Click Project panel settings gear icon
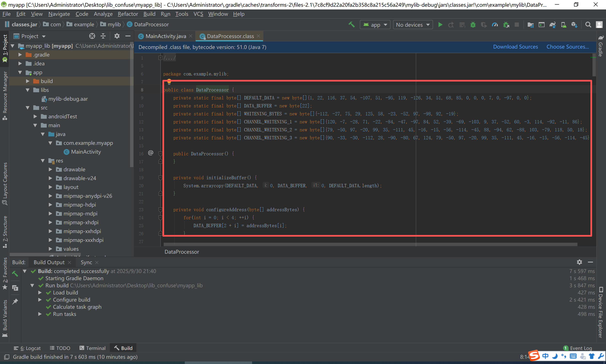Screen dimensions: 606x364 pos(117,36)
